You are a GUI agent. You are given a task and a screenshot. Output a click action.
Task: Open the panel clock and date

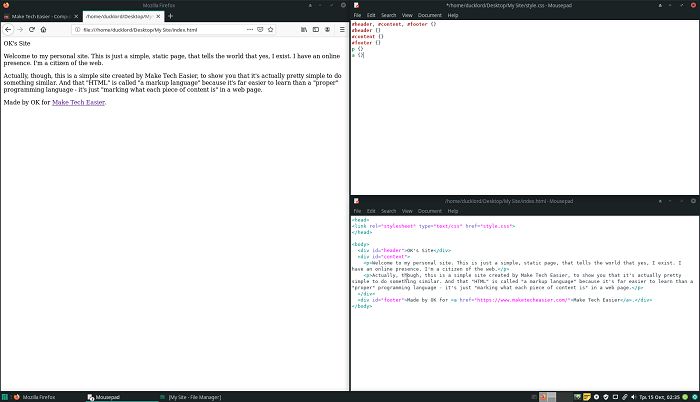click(659, 397)
